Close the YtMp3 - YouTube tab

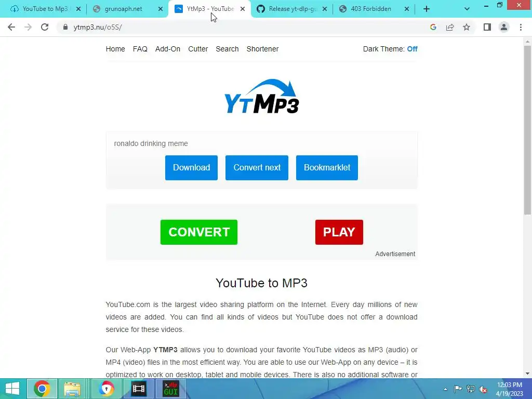(243, 9)
